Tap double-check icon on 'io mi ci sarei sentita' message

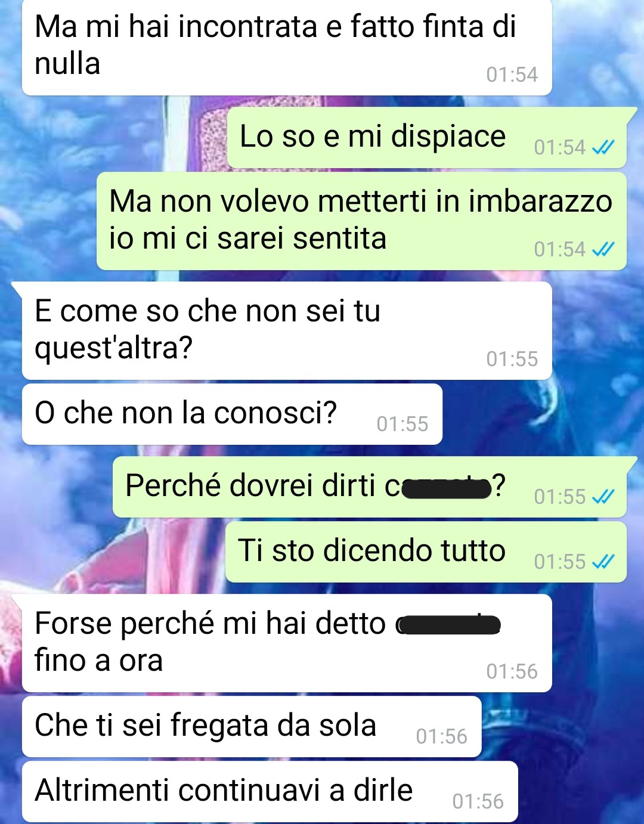tap(603, 249)
